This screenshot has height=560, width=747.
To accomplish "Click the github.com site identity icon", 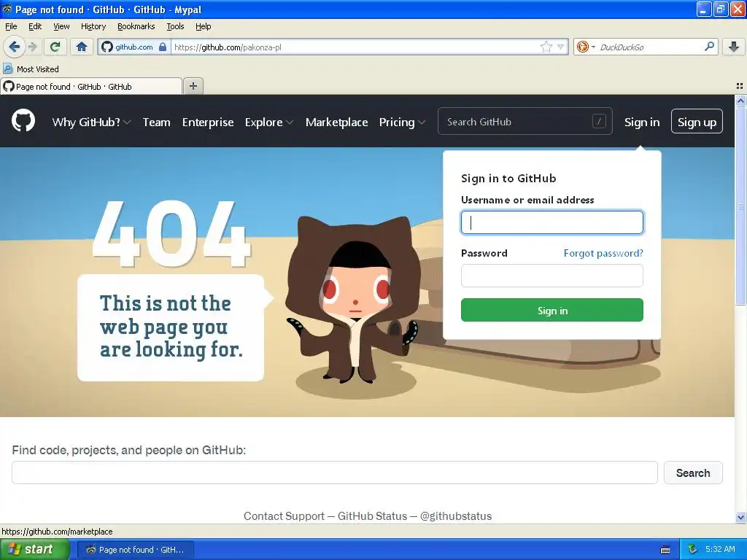I will [x=107, y=47].
